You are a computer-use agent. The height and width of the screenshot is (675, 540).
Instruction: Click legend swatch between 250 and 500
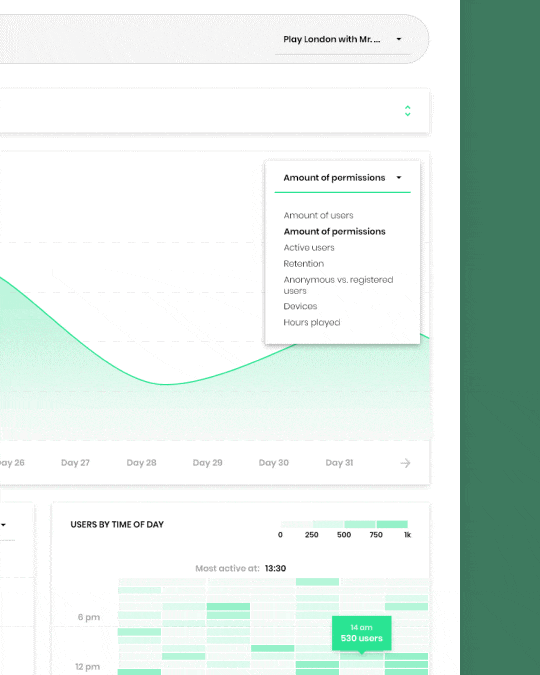click(328, 524)
